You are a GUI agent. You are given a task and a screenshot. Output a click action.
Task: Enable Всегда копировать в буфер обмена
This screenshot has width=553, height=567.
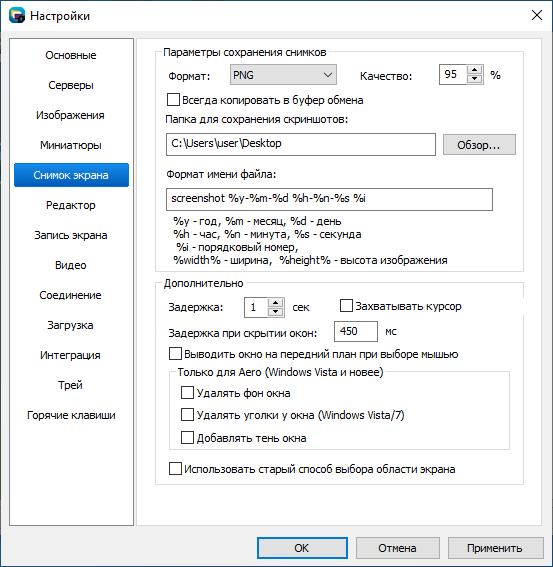coord(173,100)
